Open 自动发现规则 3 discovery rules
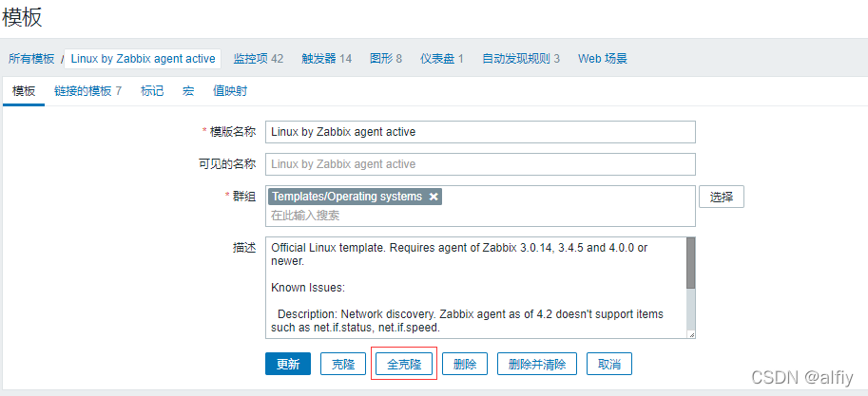This screenshot has width=868, height=396. click(521, 59)
